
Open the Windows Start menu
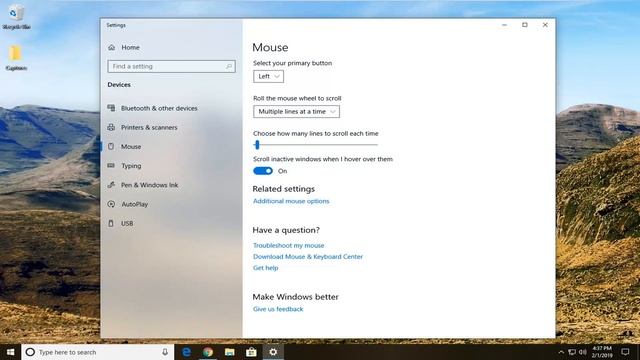click(10, 352)
